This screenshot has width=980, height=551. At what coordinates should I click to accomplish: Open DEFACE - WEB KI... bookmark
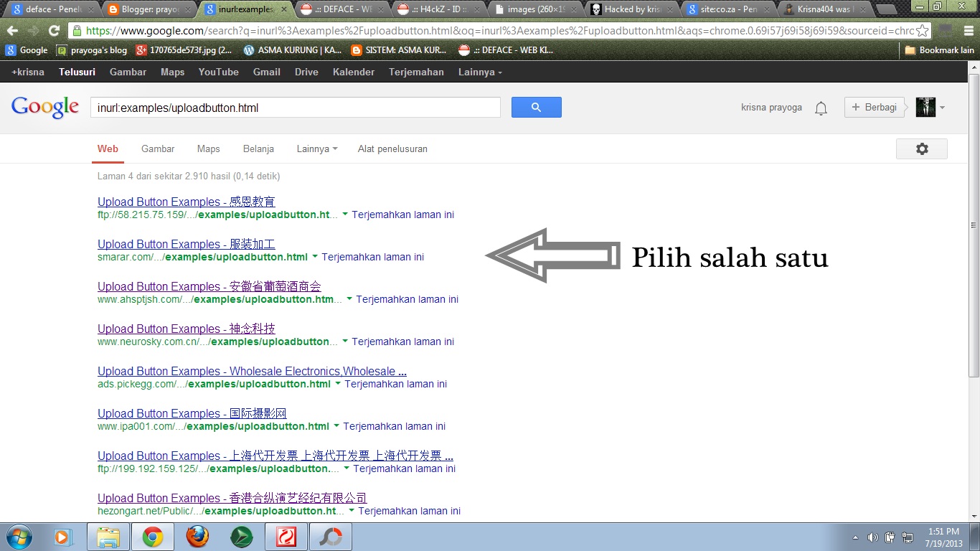tap(506, 50)
